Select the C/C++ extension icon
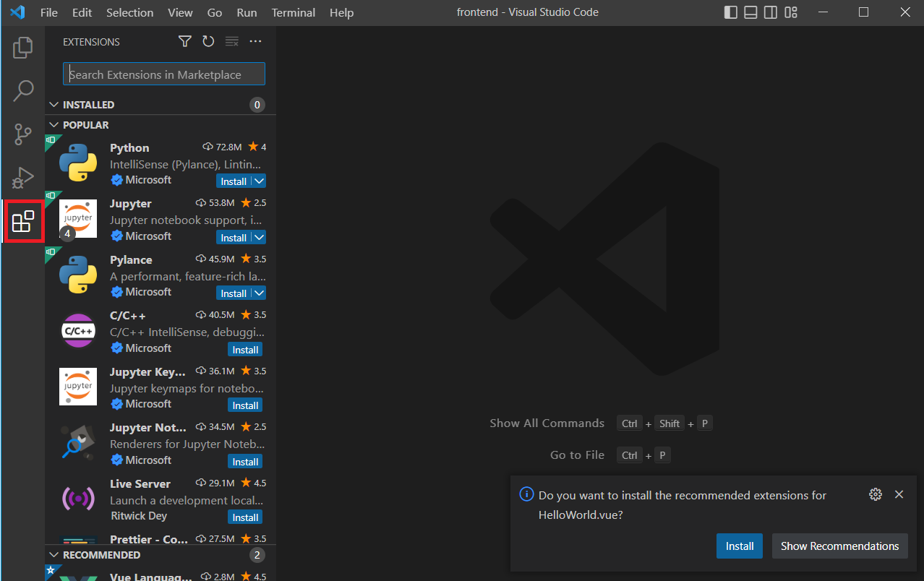 click(78, 330)
